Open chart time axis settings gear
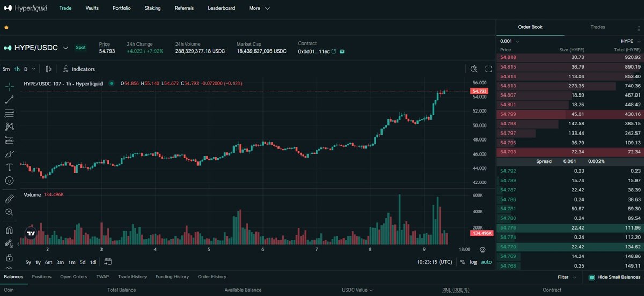Screen dimensions: 644x296 click(482, 249)
